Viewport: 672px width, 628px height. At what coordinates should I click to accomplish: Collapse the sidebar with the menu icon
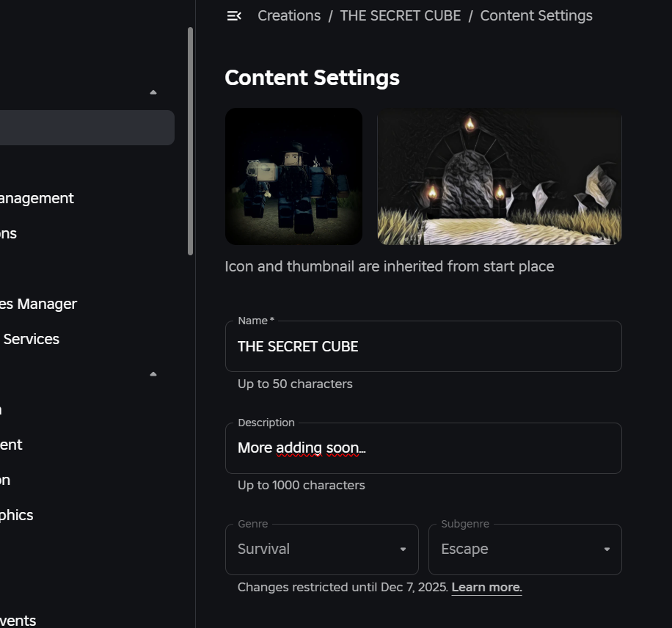click(234, 16)
